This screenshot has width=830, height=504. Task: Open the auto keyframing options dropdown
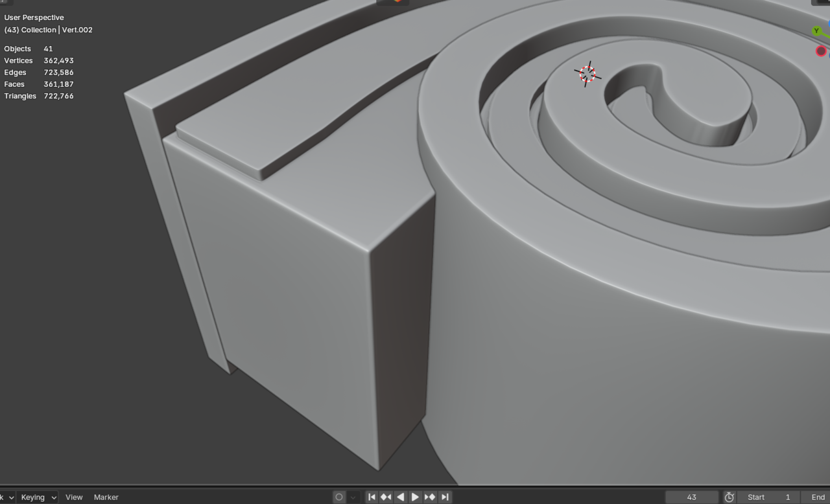coord(353,497)
